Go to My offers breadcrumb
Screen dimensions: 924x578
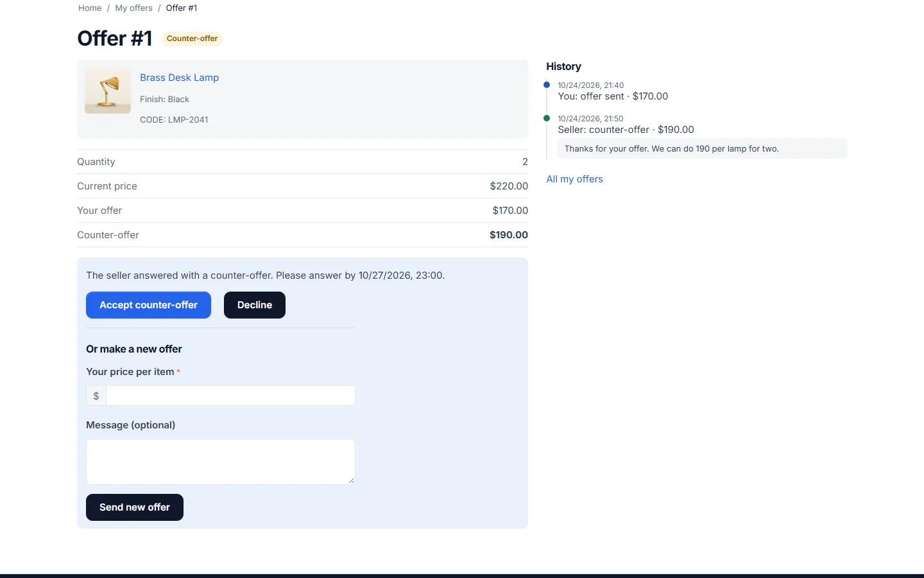coord(133,8)
